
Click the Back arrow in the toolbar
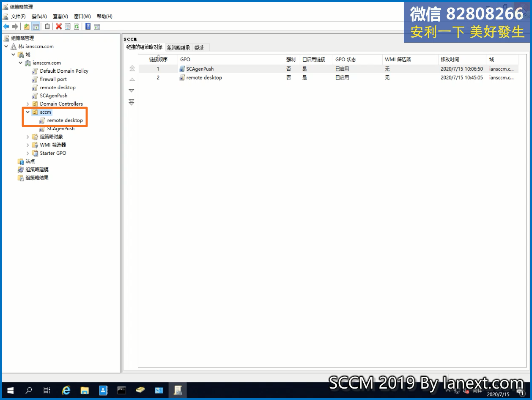tap(6, 27)
